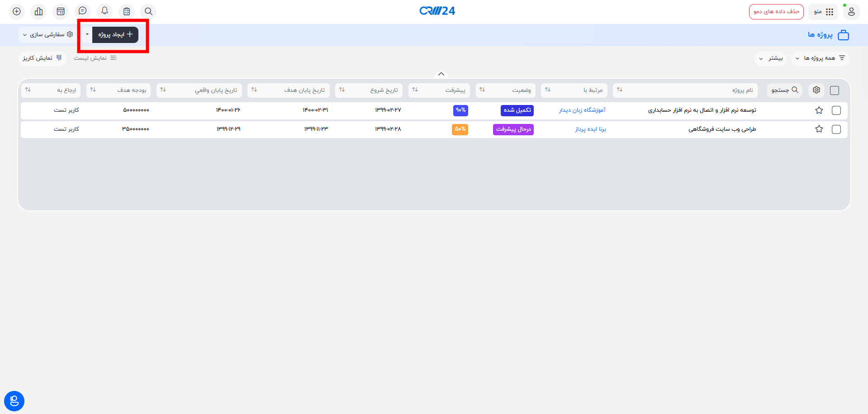Screen dimensions: 868x414
Task: Open the notifications bell icon
Action: pos(104,11)
